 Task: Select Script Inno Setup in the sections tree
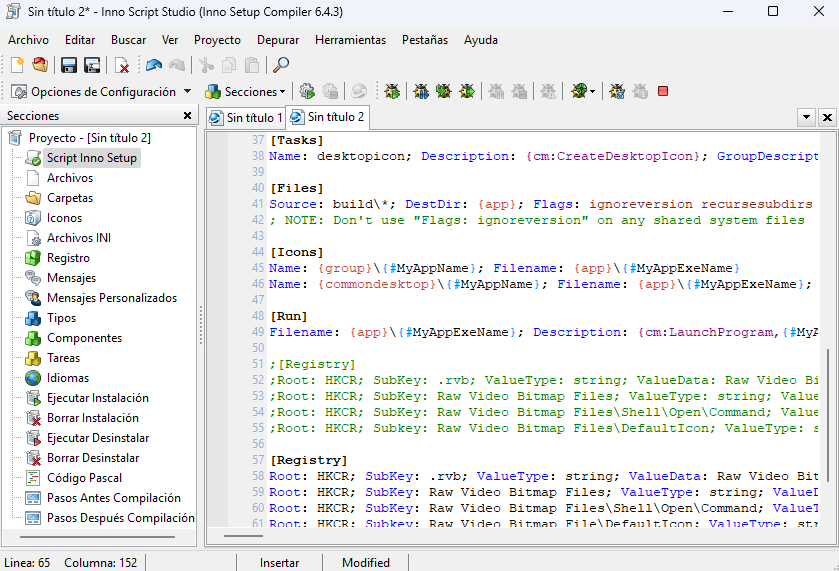coord(91,158)
